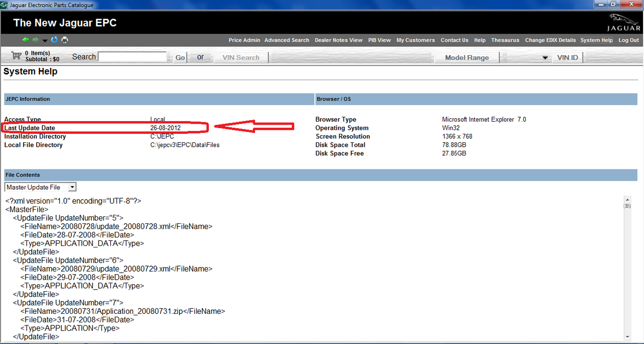Viewport: 644px width, 344px height.
Task: Open Advanced Search
Action: 287,40
